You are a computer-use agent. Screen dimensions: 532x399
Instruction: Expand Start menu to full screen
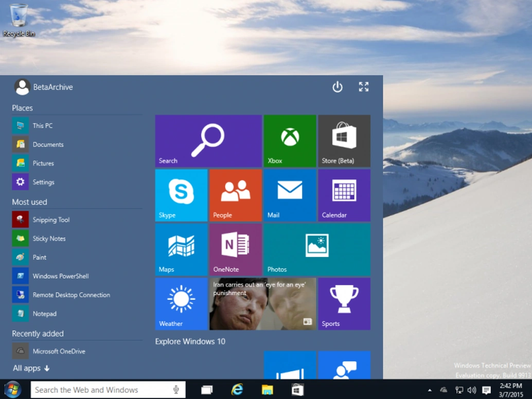pos(364,87)
